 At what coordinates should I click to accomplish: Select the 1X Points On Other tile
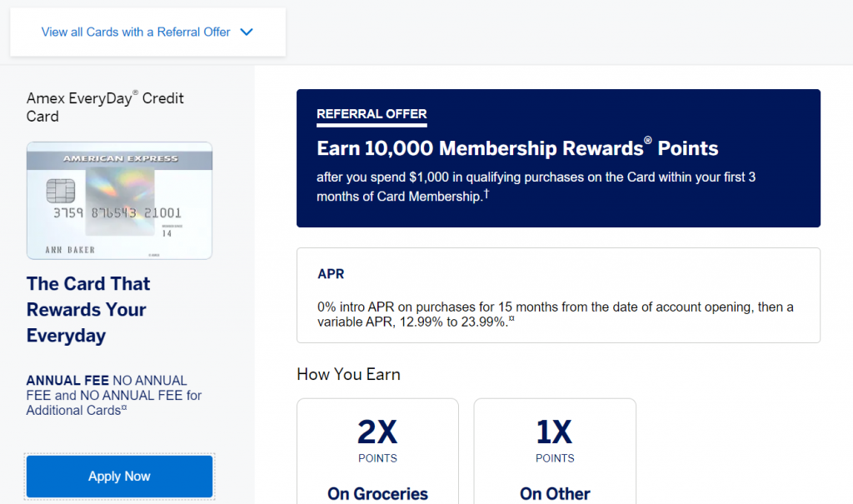click(x=555, y=452)
